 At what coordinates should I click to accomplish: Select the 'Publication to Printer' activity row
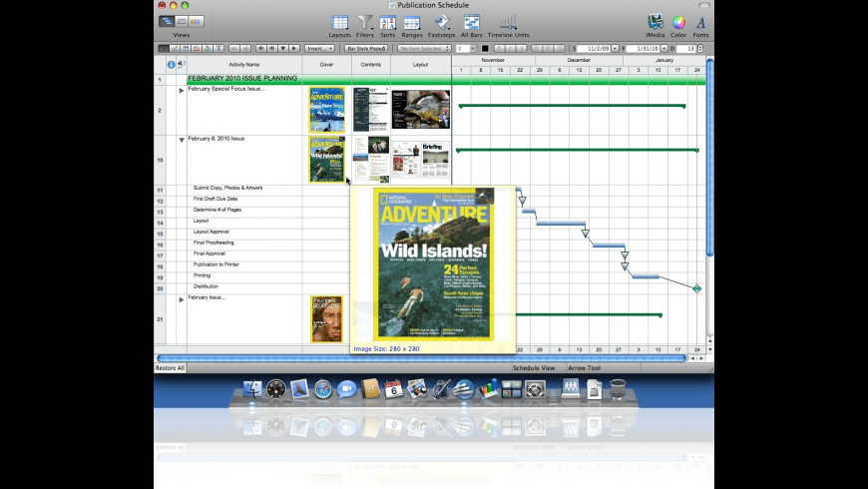tap(217, 264)
